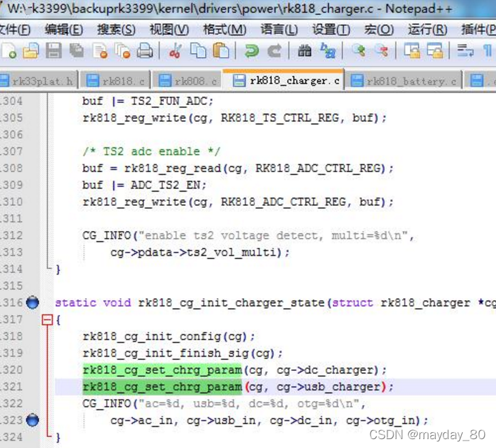
Task: Click the Replace toolbar icon
Action: coord(327,51)
